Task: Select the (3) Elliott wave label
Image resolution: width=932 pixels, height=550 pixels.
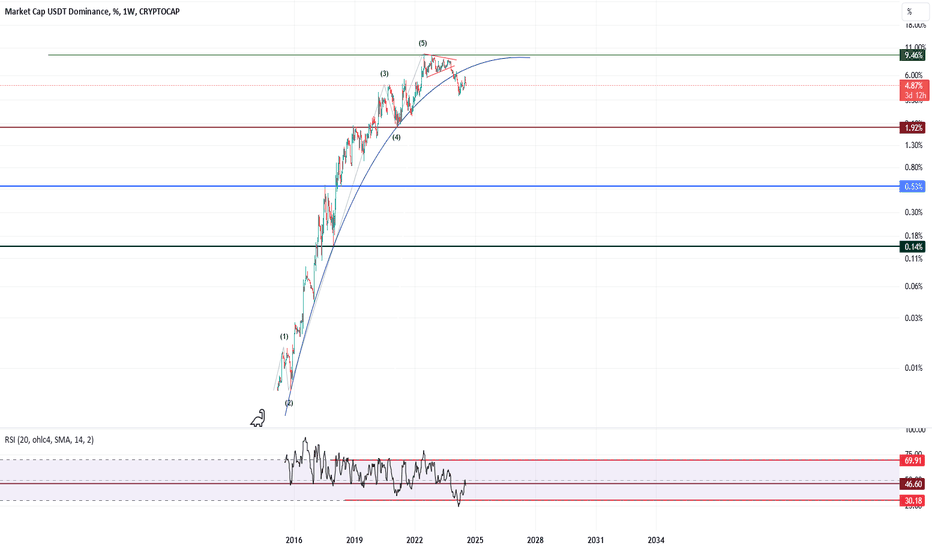Action: pos(385,74)
